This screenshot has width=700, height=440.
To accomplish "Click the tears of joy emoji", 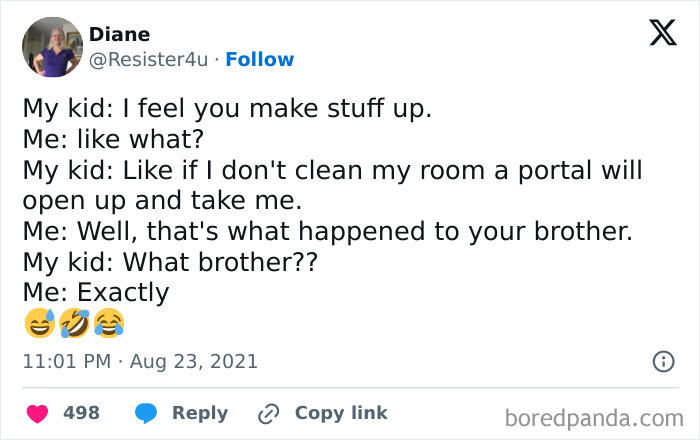I will tap(108, 324).
